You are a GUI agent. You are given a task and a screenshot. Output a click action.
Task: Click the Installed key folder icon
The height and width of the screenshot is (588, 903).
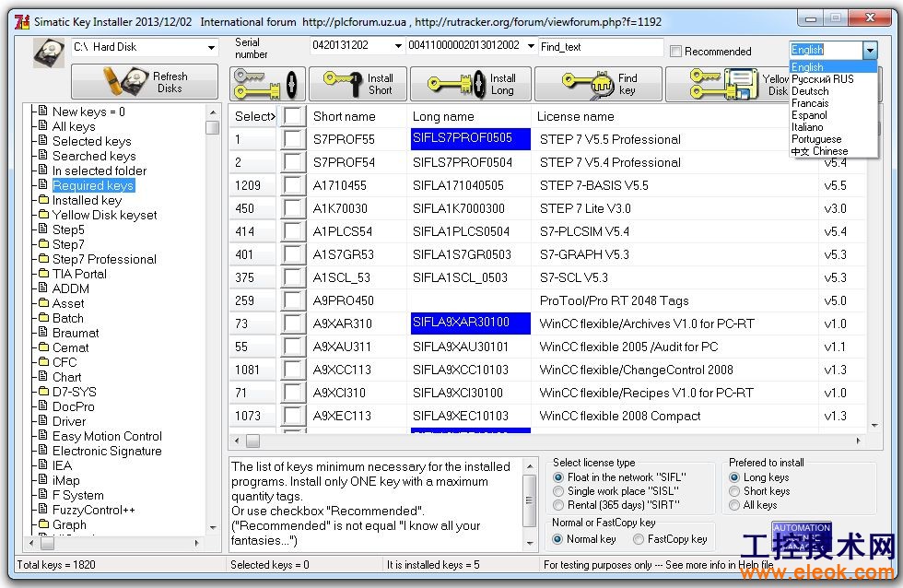[x=43, y=199]
